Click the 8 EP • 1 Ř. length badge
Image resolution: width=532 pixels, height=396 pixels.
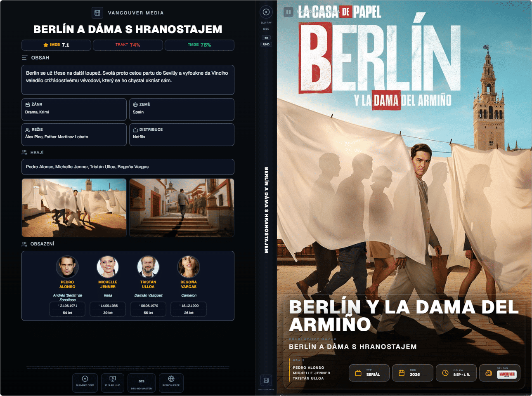456,373
